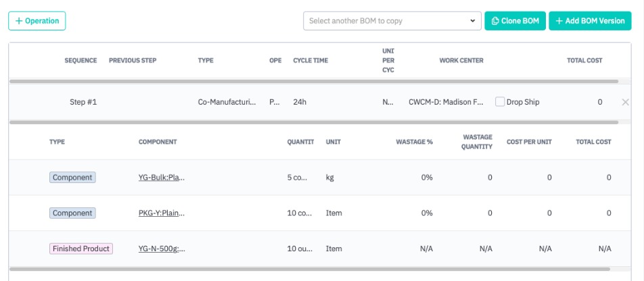Open the YG-Bulk component link

pos(162,178)
